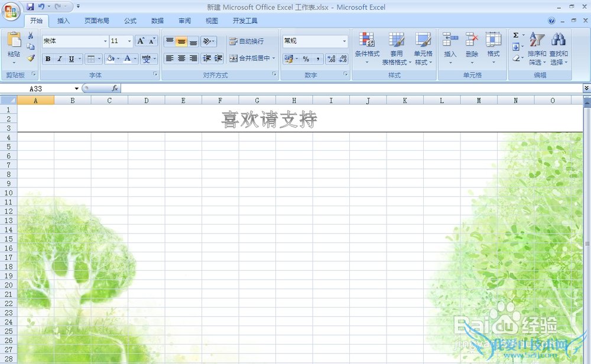Toggle middle vertical alignment
This screenshot has height=364, width=591.
pyautogui.click(x=181, y=41)
